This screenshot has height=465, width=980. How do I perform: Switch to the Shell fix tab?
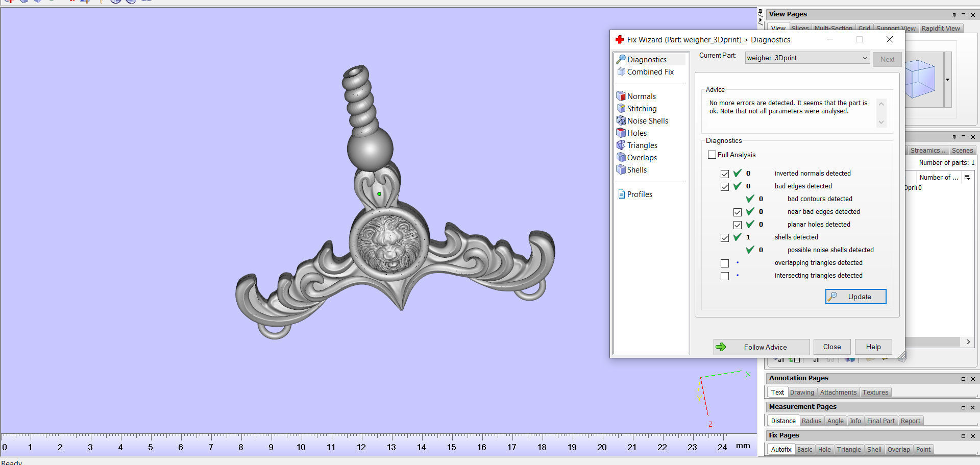pos(874,449)
